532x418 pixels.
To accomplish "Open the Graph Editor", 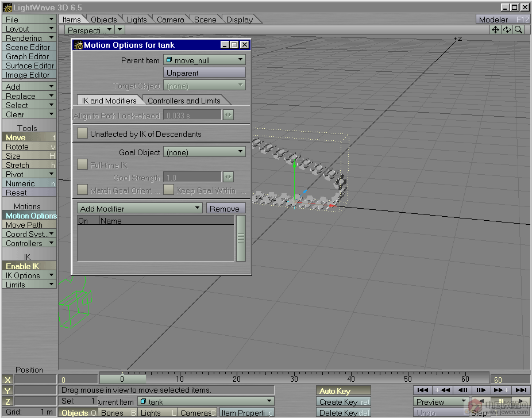I will click(x=29, y=56).
